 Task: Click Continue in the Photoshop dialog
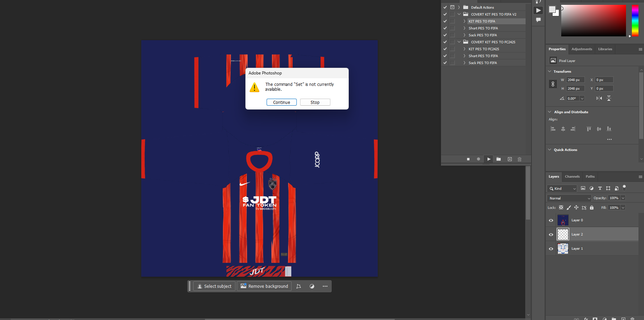(281, 102)
